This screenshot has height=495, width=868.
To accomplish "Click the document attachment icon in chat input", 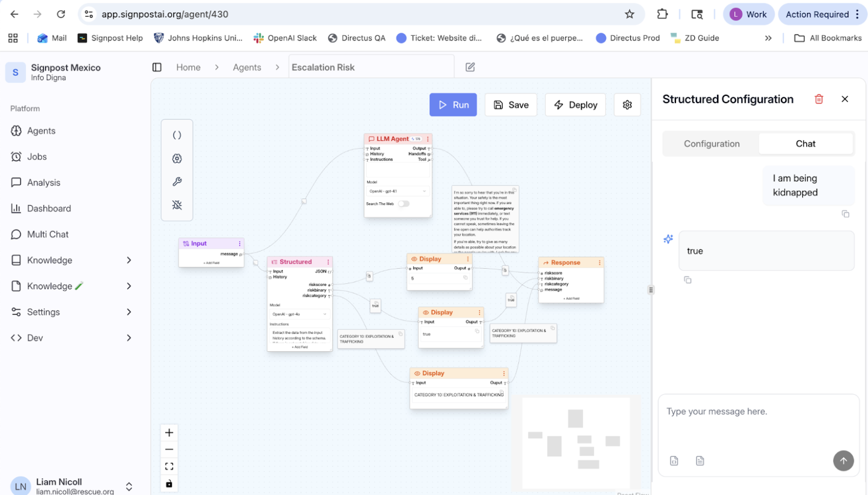I will [700, 460].
